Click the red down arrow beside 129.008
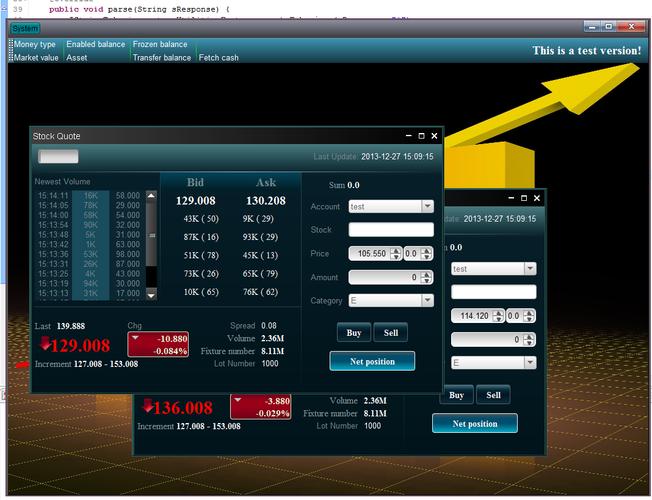 (45, 343)
